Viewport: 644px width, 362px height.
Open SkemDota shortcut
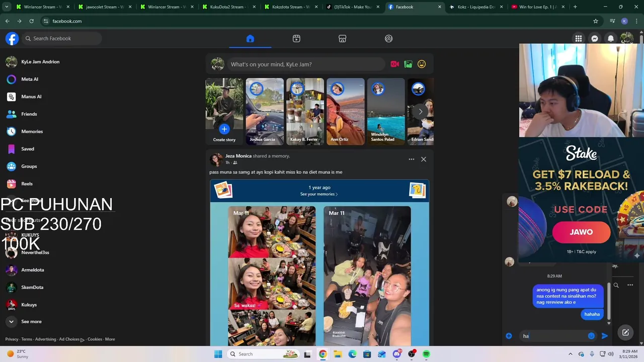coord(32,288)
